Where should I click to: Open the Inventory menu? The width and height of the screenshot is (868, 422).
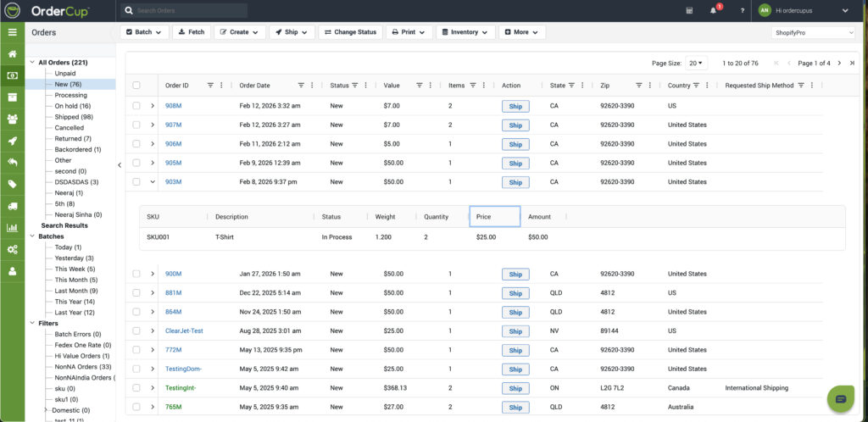point(465,32)
